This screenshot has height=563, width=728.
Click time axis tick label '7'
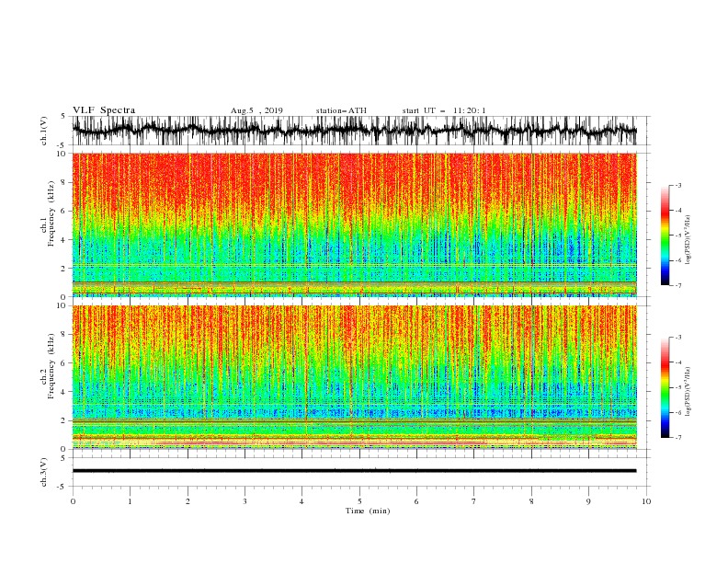coord(474,501)
